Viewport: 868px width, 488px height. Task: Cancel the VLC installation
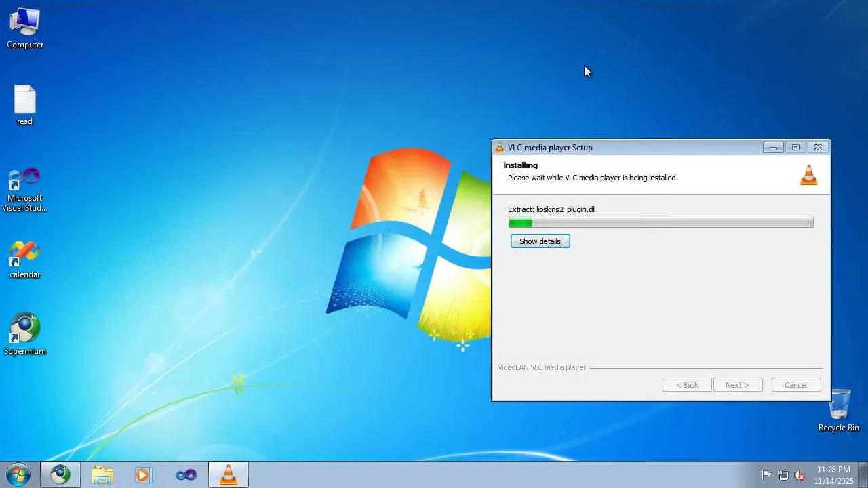pos(795,385)
